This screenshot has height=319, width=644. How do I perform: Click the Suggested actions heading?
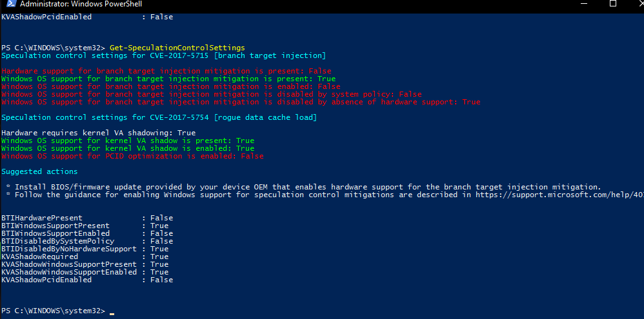[39, 171]
